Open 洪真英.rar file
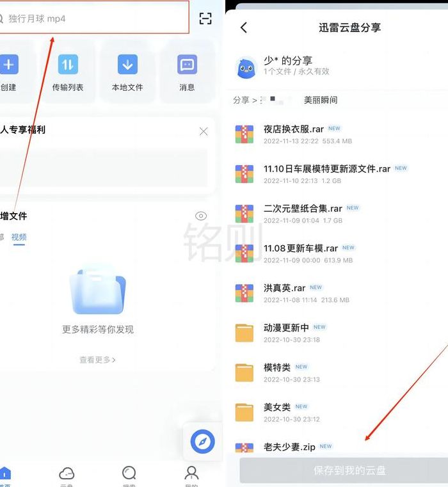This screenshot has height=487, width=448. tap(337, 293)
